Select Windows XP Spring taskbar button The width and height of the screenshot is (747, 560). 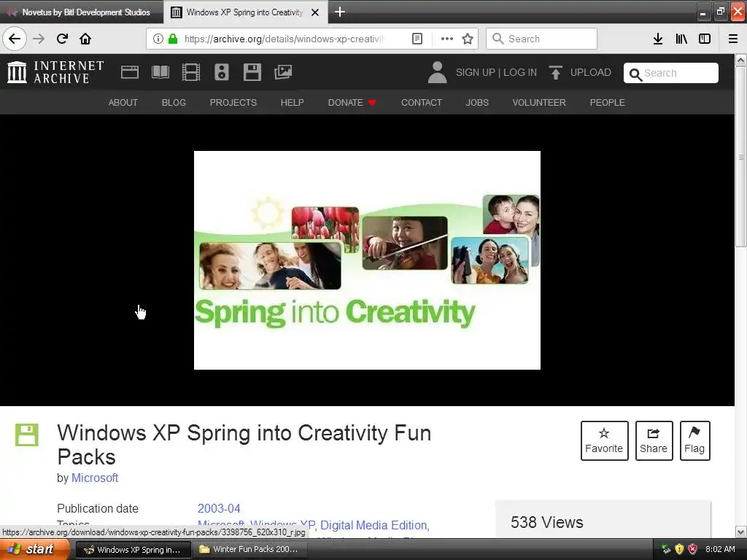coord(133,549)
